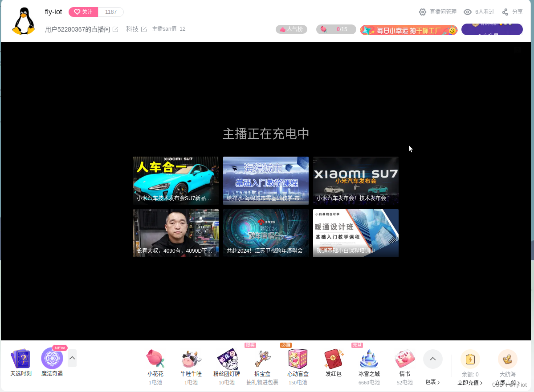
Task: Edit the 科技 category pencil icon
Action: (x=144, y=29)
